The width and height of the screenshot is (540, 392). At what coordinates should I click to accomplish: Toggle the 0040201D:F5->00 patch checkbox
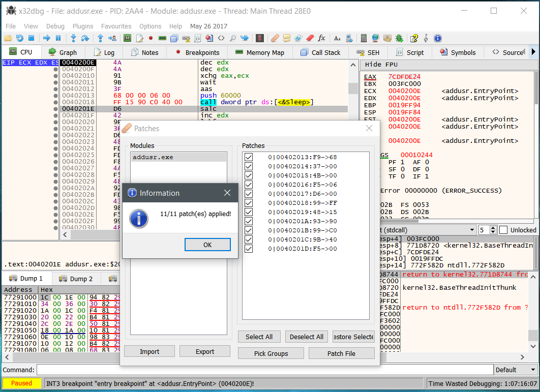[x=249, y=249]
